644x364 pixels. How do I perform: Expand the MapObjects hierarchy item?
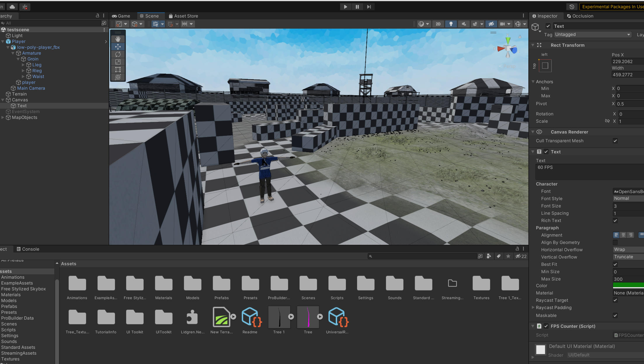pos(3,117)
